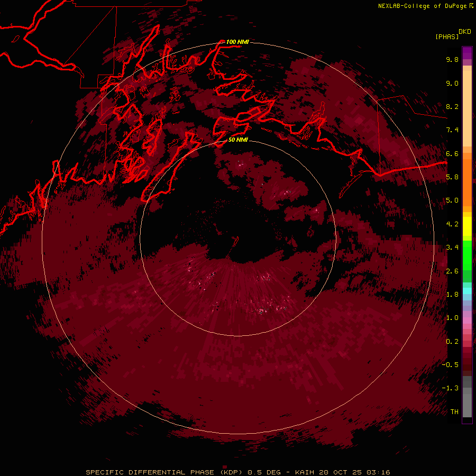476x476 pixels.
Task: Select the 3.4 legend value
Action: tap(452, 248)
